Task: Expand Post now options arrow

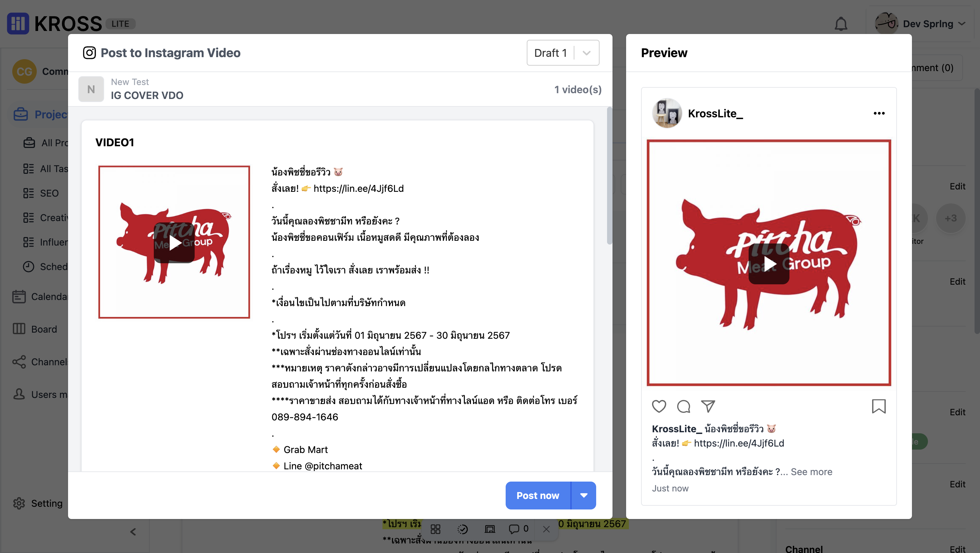Action: 584,495
